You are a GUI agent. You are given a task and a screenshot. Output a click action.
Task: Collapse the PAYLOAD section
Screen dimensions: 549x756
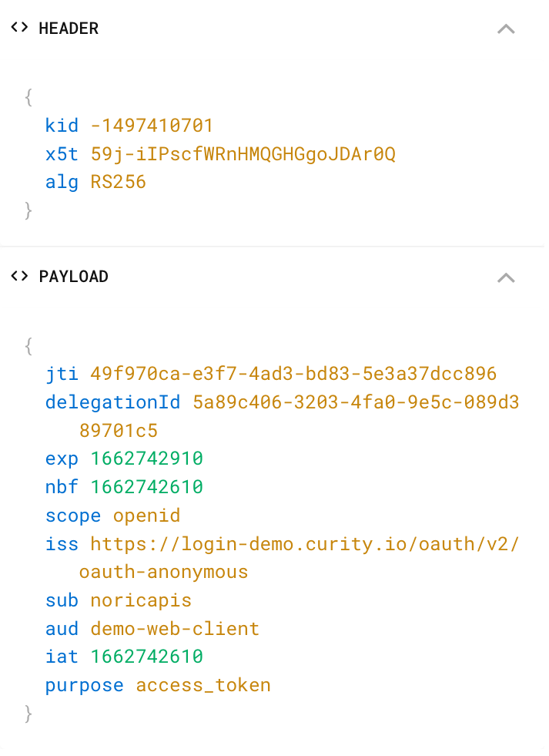(x=505, y=277)
